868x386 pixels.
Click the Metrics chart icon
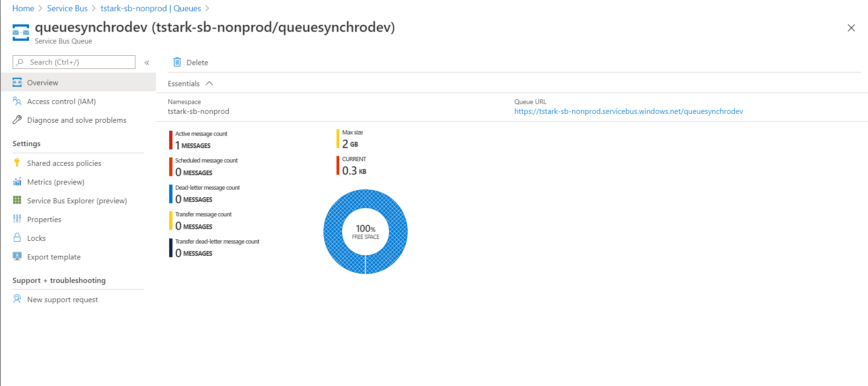coord(17,182)
